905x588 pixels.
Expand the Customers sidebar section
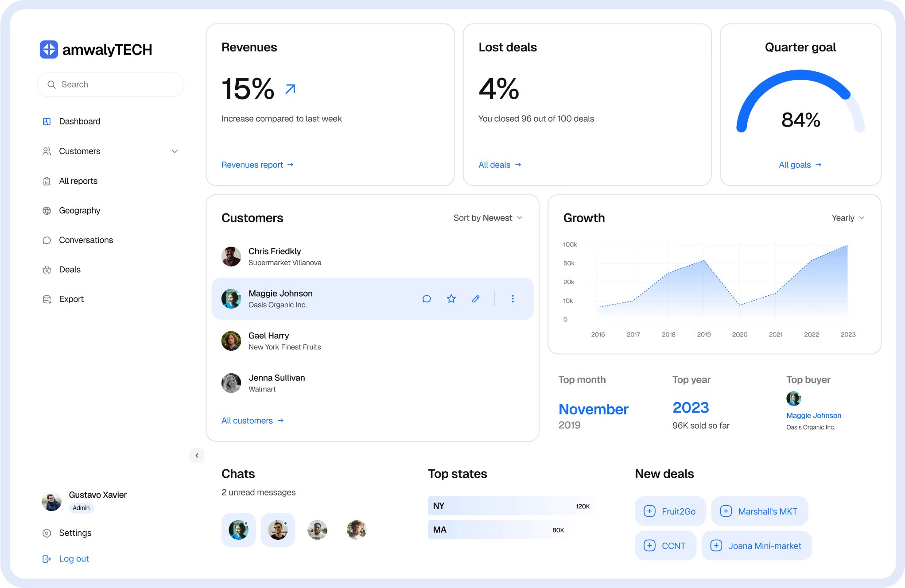(x=175, y=151)
